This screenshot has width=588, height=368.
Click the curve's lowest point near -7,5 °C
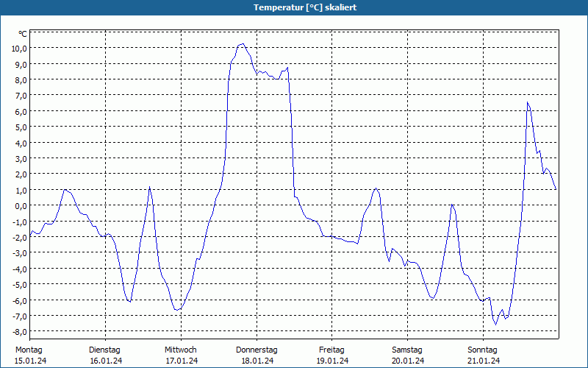click(x=495, y=325)
